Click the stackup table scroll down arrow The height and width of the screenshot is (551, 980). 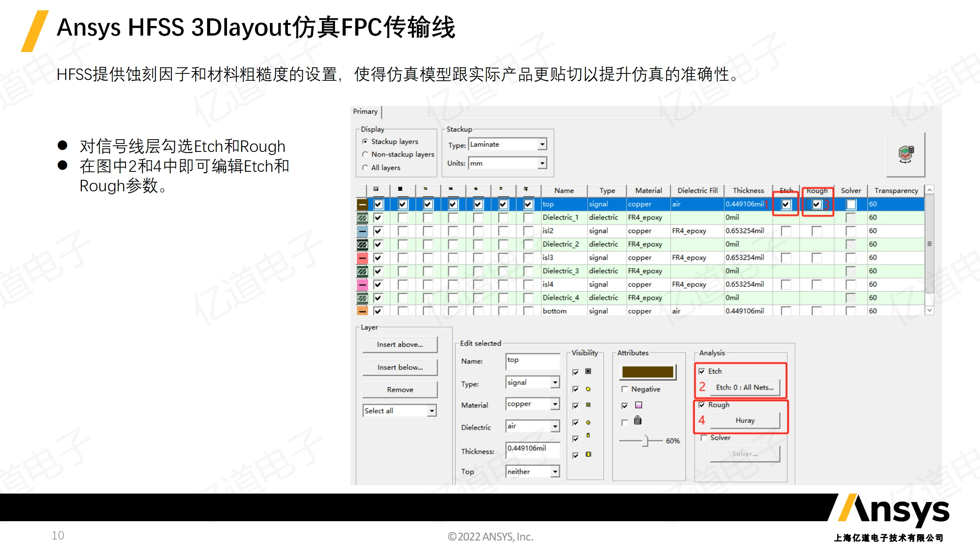pyautogui.click(x=929, y=311)
